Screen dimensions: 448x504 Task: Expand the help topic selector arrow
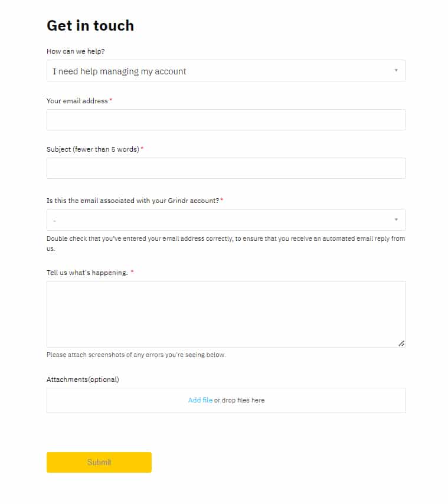(397, 70)
